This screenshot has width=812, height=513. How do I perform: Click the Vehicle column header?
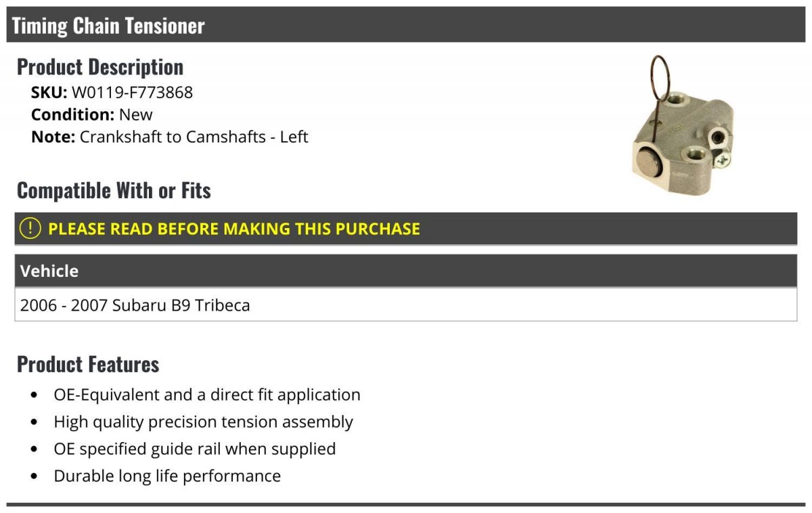coord(49,271)
